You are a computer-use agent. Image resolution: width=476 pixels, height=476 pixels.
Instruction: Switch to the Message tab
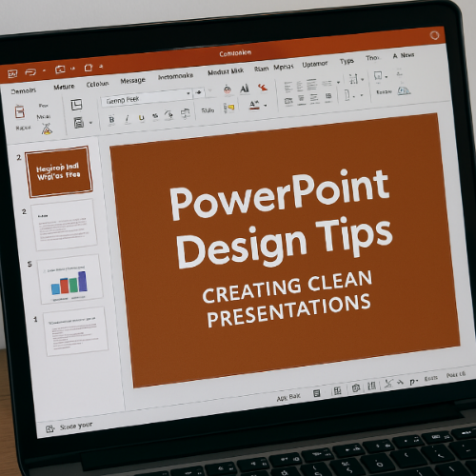click(x=132, y=81)
